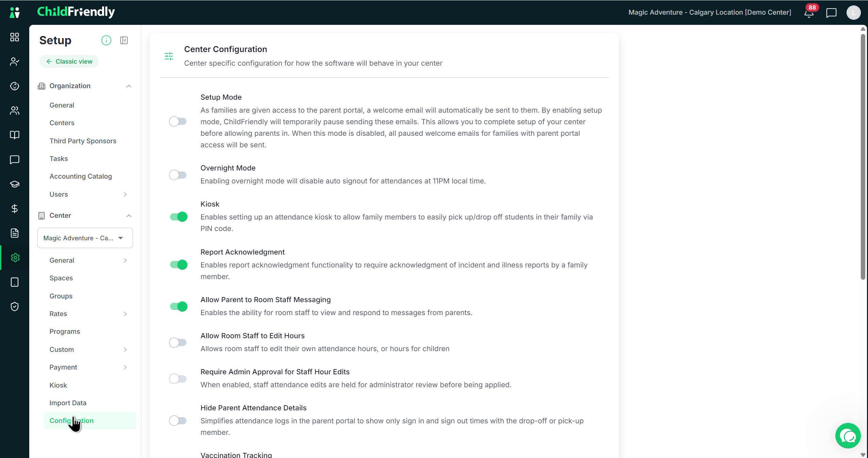Select Programs in the Center menu
Image resolution: width=868 pixels, height=458 pixels.
pyautogui.click(x=65, y=331)
